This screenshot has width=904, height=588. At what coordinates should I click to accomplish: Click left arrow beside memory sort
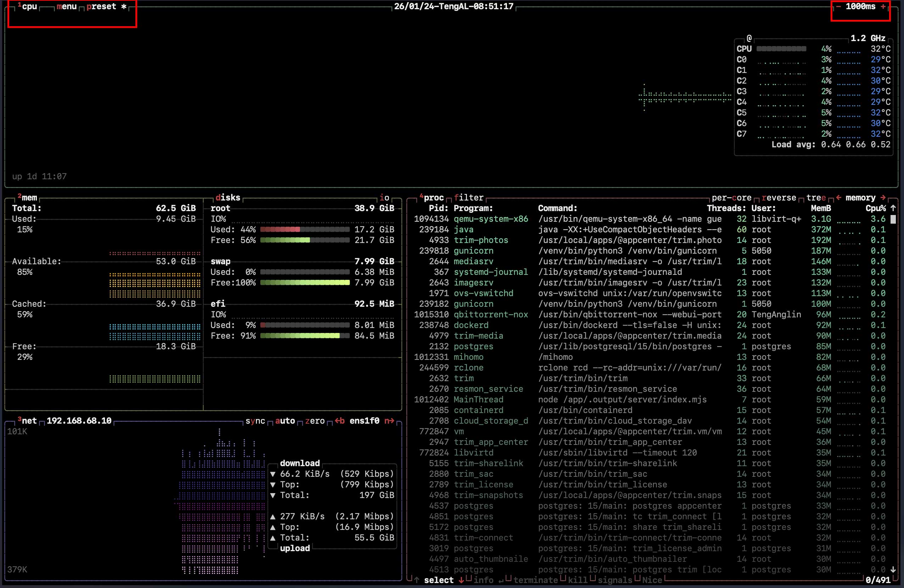(839, 197)
